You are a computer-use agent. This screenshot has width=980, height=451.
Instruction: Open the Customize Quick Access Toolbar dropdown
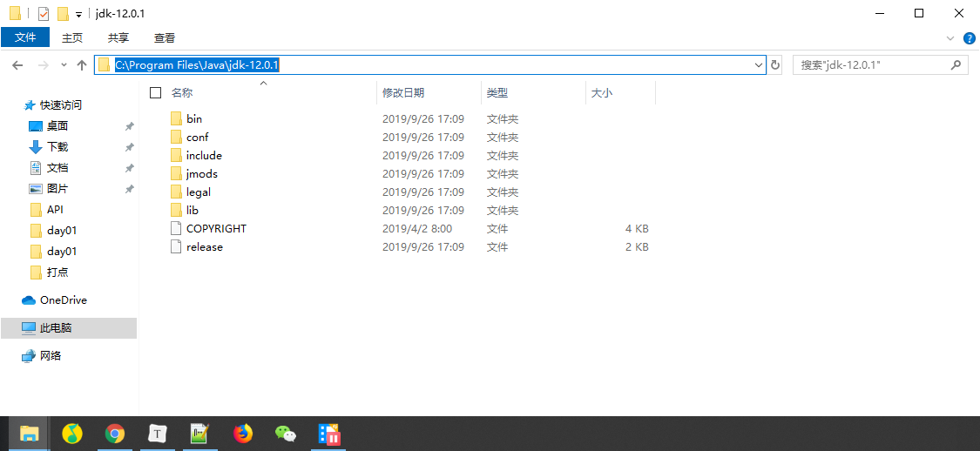[x=78, y=15]
